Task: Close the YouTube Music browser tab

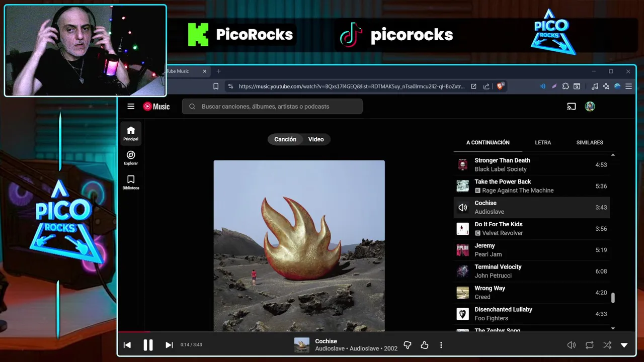Action: pos(204,71)
